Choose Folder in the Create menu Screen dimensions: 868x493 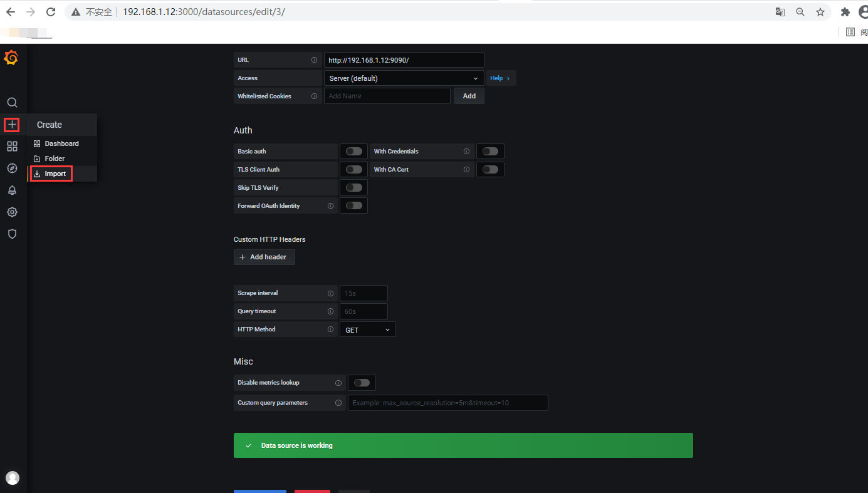coord(55,158)
